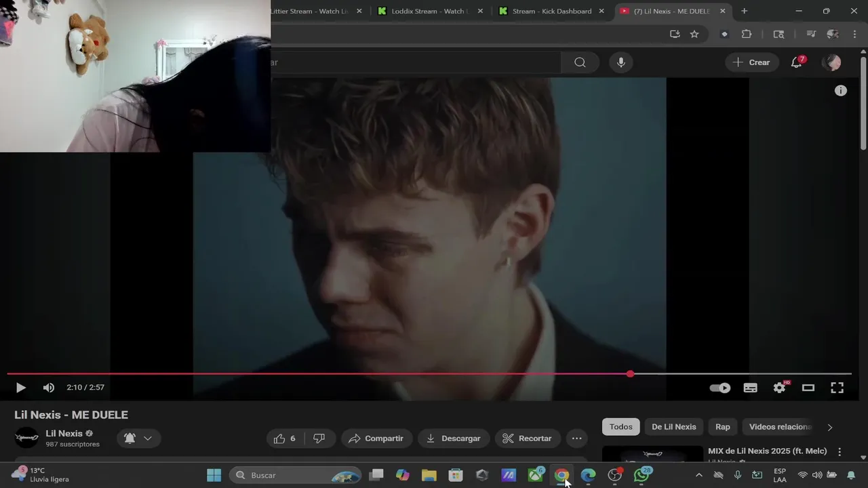Screen dimensions: 868x488
Task: Click the blue extension icon in toolbar
Action: tap(725, 34)
